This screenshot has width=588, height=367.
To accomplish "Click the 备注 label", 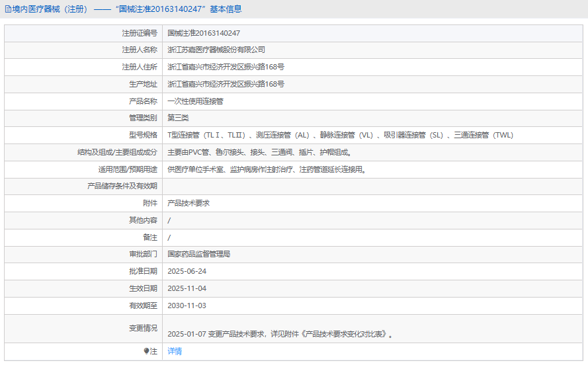I will pyautogui.click(x=150, y=237).
